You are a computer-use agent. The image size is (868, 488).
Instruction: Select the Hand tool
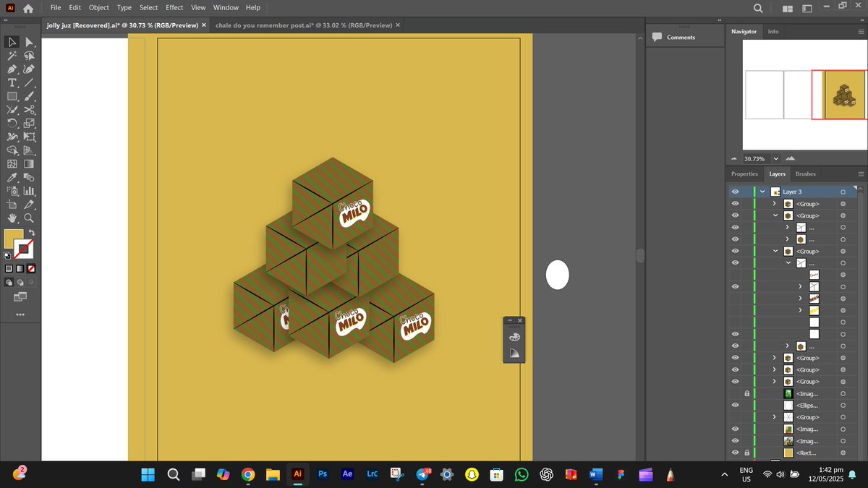tap(12, 218)
